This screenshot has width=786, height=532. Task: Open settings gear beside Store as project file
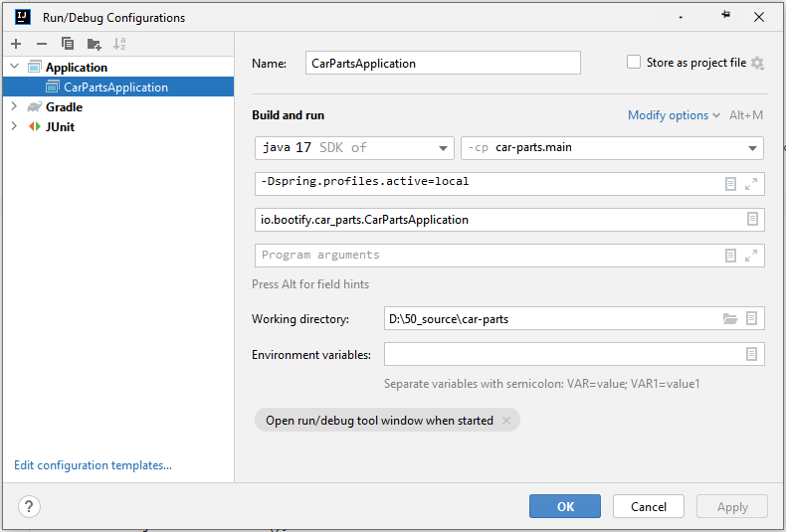coord(757,63)
